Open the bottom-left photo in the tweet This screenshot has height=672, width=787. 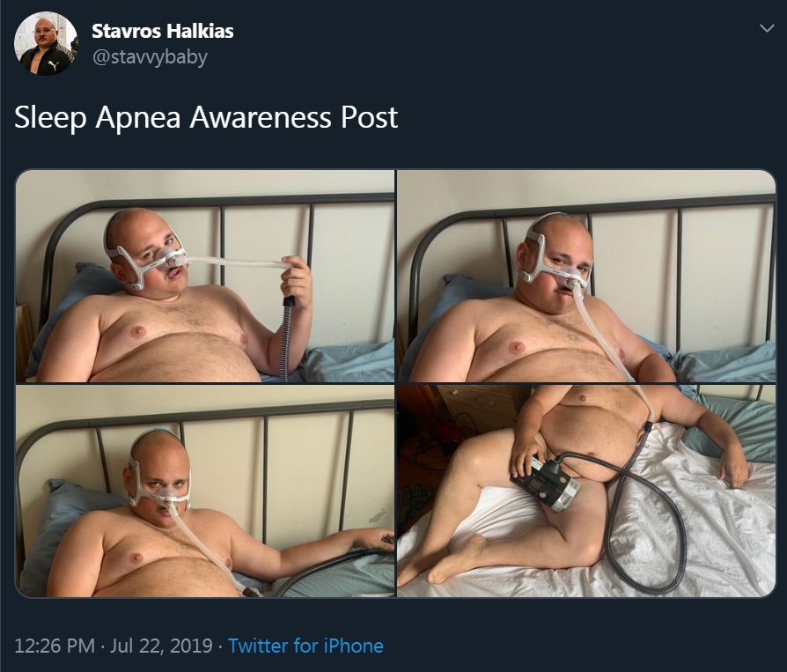click(205, 491)
